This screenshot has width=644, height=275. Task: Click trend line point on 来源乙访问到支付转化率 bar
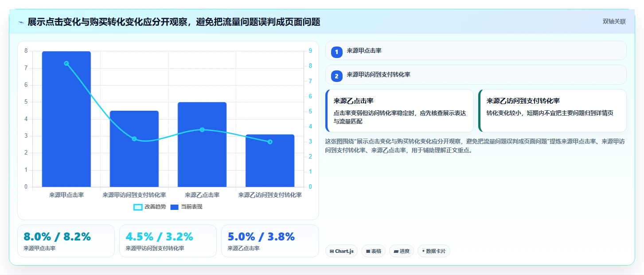tap(270, 142)
